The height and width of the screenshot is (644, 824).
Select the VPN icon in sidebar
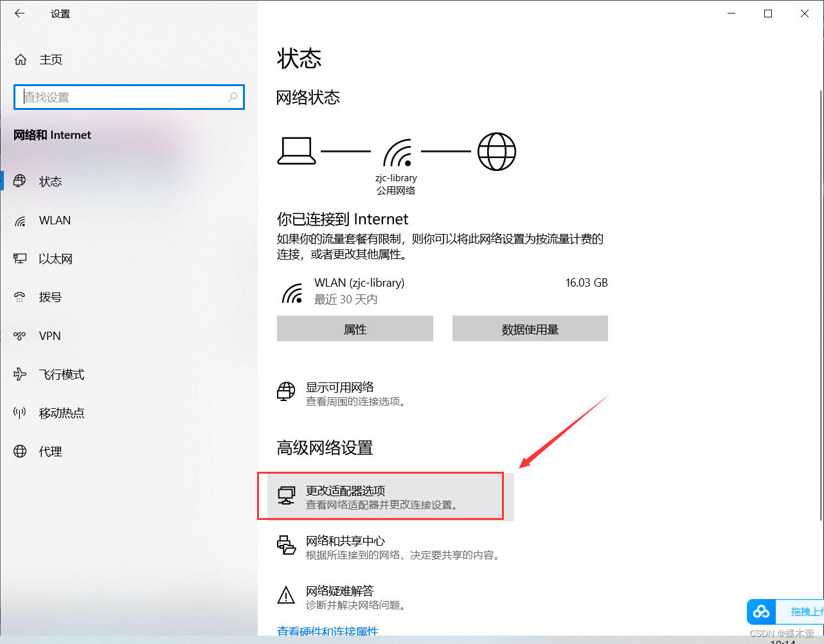[20, 336]
